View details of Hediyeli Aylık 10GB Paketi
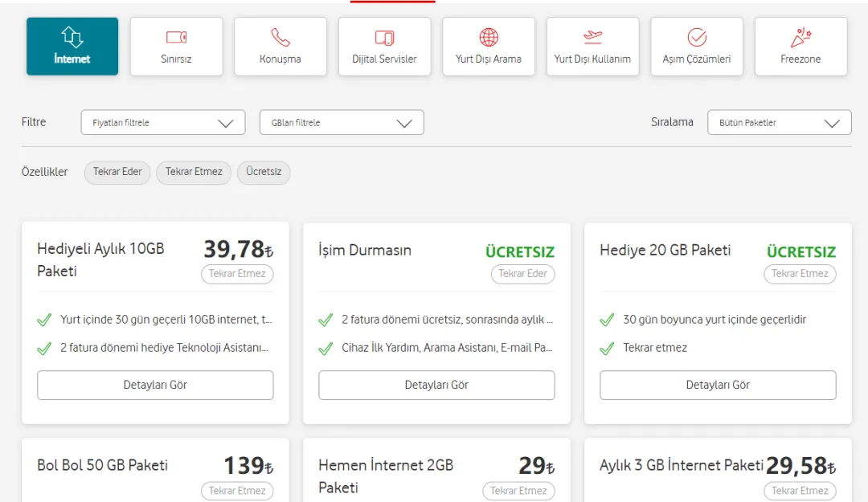The height and width of the screenshot is (502, 868). (x=155, y=385)
